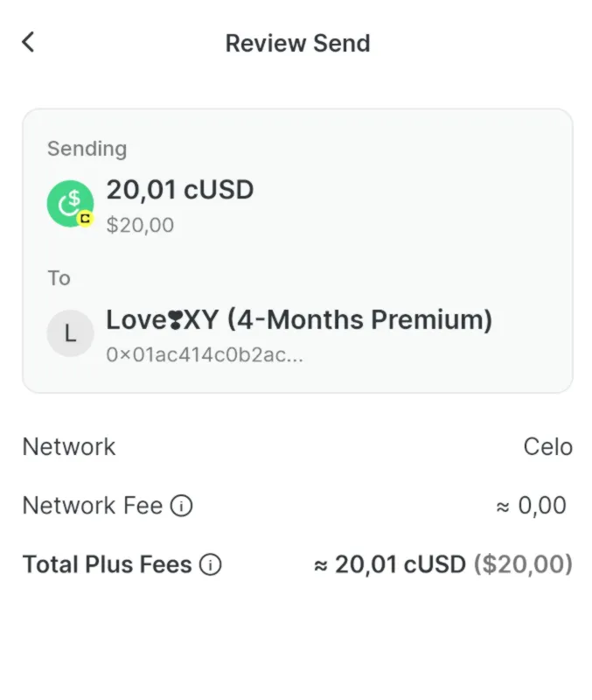Tap the yellow Celo badge on the token icon
This screenshot has height=700, width=592.
(x=85, y=220)
